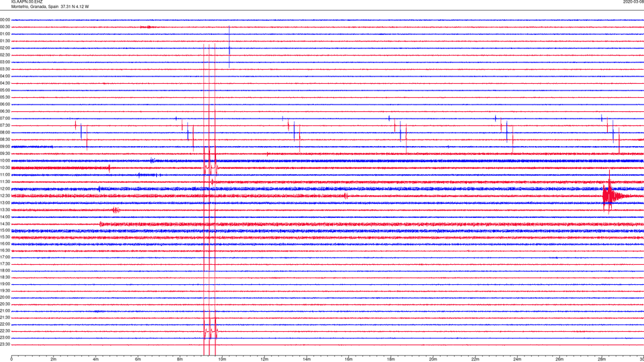
Task: Select the 00:30 time label
Action: click(x=5, y=27)
